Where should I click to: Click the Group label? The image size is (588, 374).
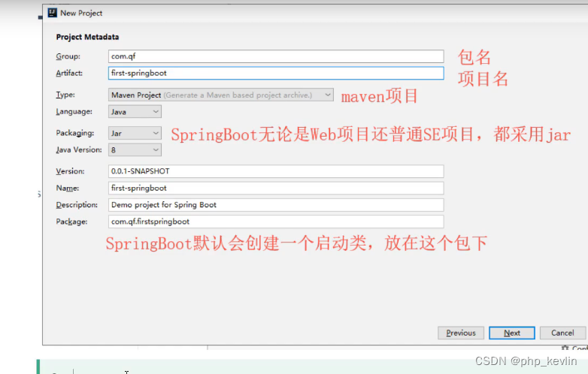[x=68, y=56]
